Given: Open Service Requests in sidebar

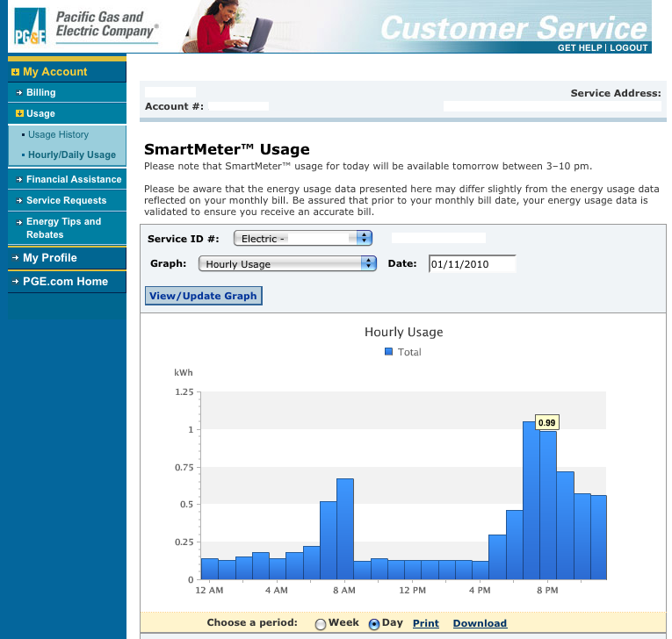Looking at the screenshot, I should click(66, 200).
